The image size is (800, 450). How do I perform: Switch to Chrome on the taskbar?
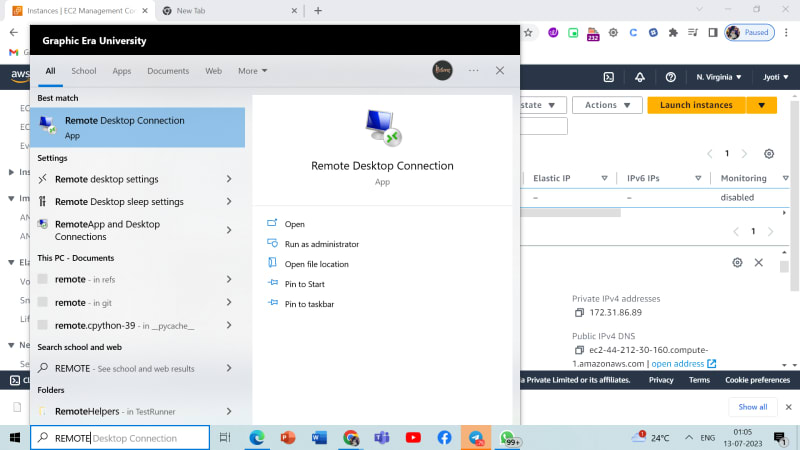[x=351, y=438]
